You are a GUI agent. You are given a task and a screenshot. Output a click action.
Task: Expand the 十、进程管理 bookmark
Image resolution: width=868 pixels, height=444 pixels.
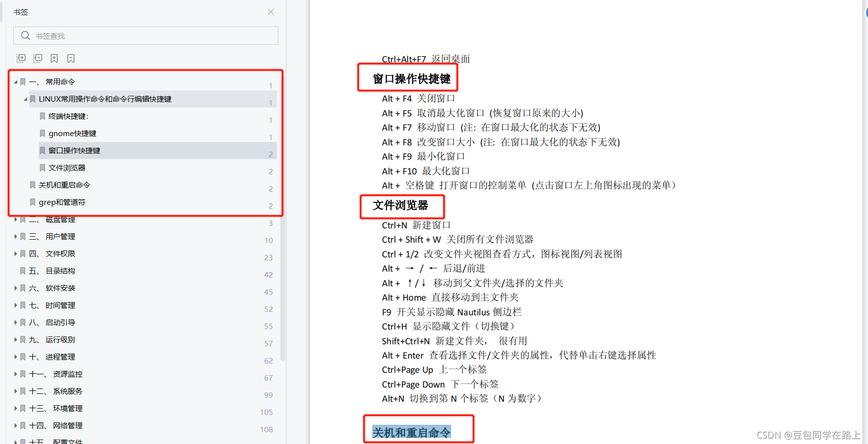16,357
